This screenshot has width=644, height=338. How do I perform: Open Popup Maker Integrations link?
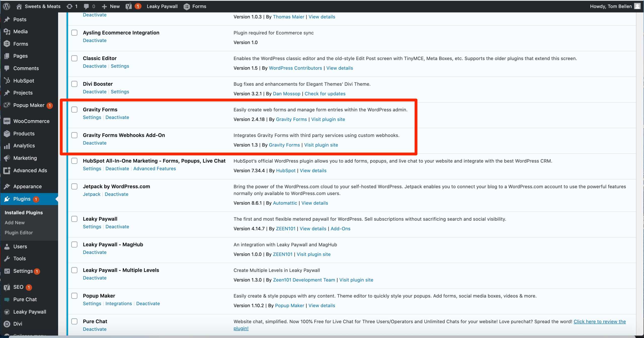[118, 304]
